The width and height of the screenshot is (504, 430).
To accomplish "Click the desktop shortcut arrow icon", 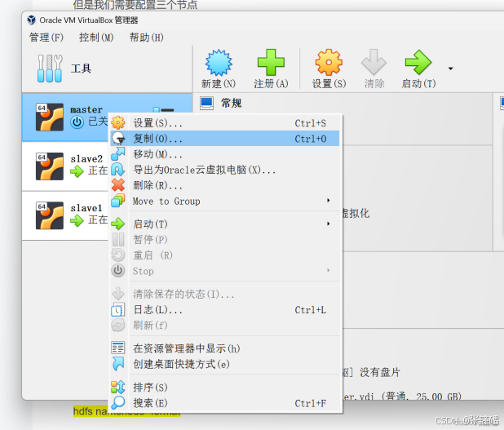I will (118, 363).
